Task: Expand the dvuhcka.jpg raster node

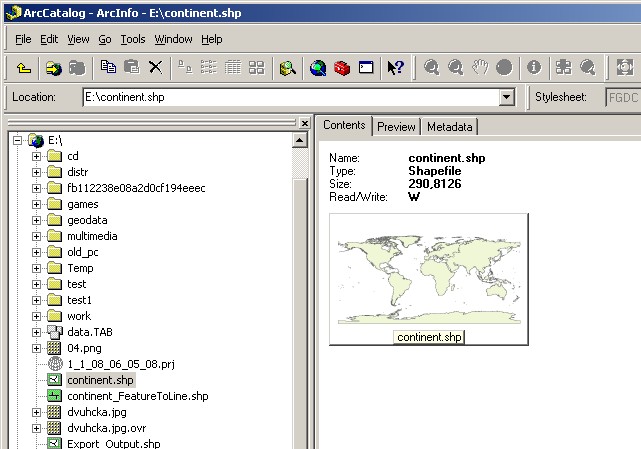Action: (x=37, y=412)
